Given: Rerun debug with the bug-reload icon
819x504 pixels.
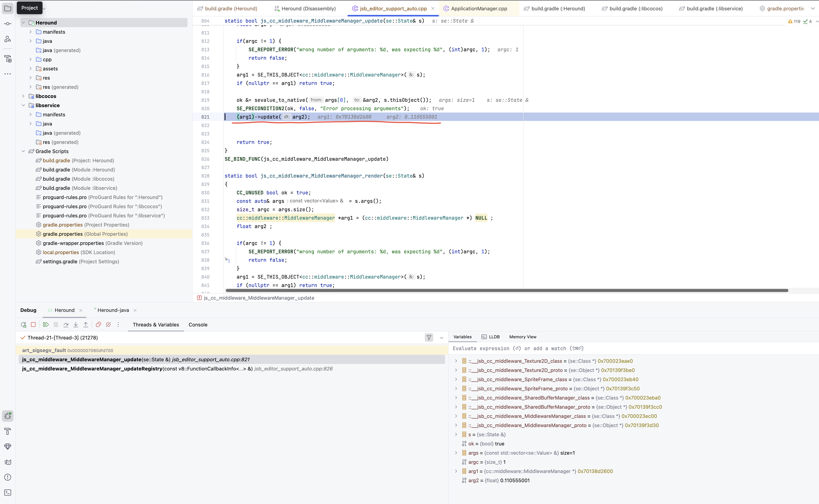Looking at the screenshot, I should point(23,325).
